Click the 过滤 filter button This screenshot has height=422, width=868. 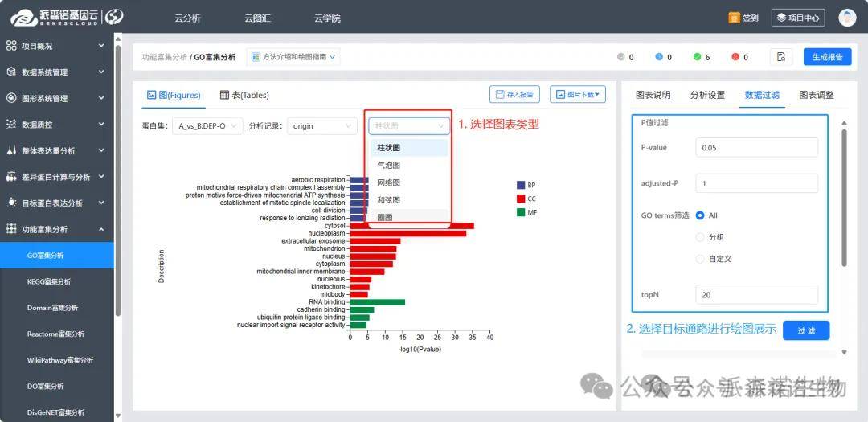pos(805,330)
